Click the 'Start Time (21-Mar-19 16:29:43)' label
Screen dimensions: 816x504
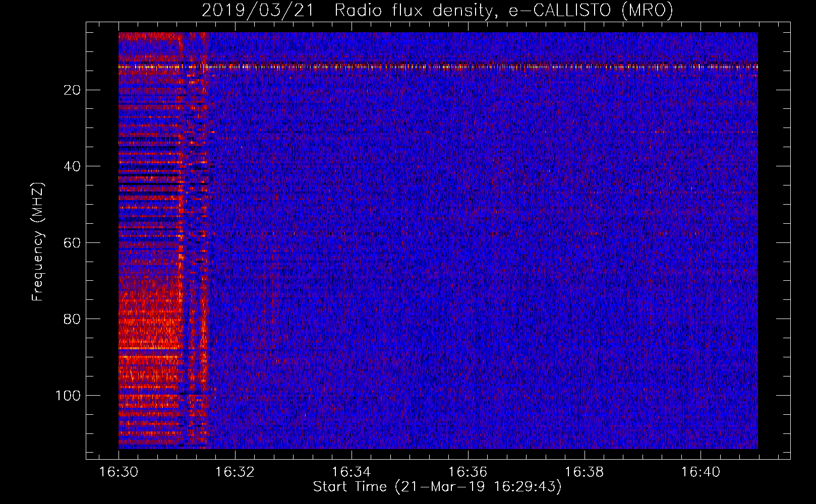click(437, 487)
